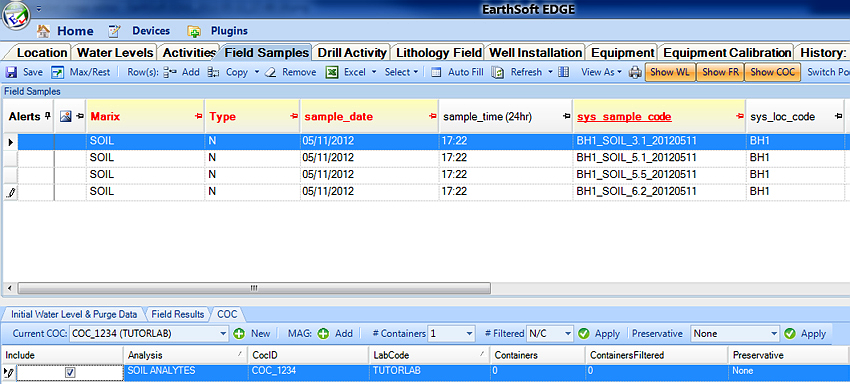Click the quick access customize arrow

pos(39,9)
